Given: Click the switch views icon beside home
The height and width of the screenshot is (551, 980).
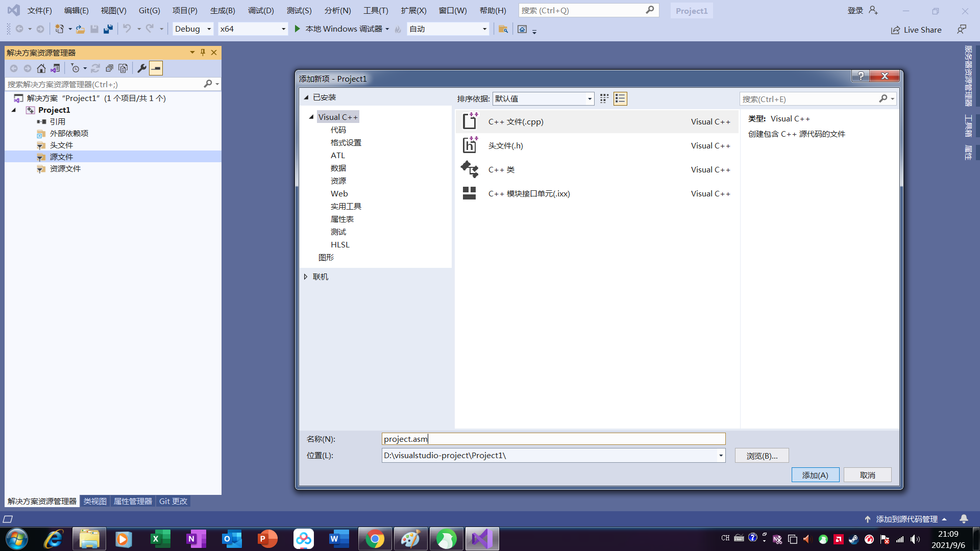Looking at the screenshot, I should (x=55, y=68).
